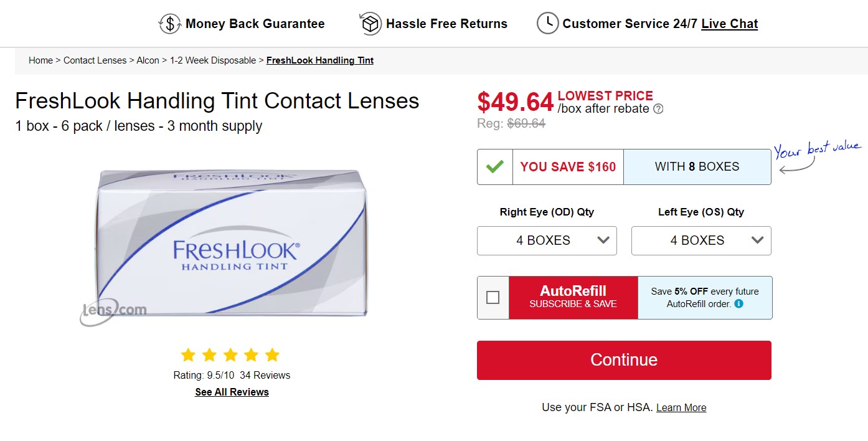Open the Live Chat link

point(729,24)
